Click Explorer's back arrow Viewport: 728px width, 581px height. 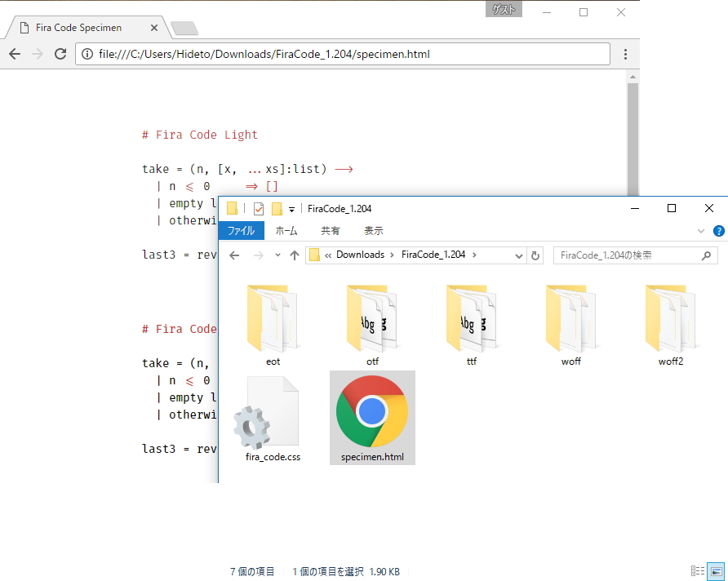(233, 255)
